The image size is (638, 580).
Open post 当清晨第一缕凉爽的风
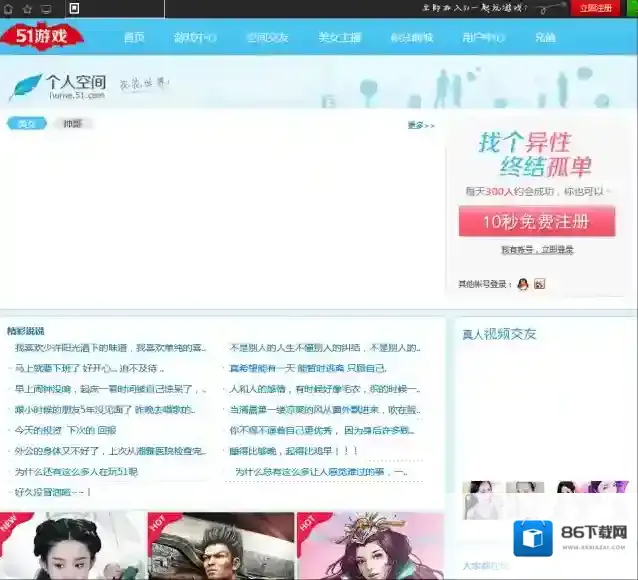(x=325, y=409)
